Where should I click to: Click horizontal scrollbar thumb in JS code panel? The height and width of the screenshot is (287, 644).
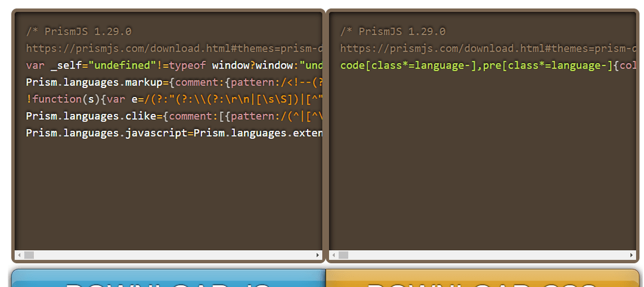(29, 255)
